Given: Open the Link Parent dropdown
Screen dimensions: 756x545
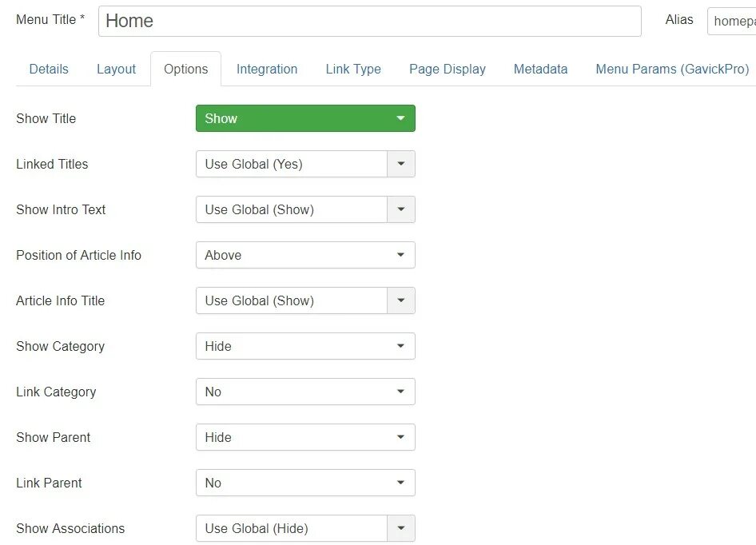Looking at the screenshot, I should [x=305, y=483].
